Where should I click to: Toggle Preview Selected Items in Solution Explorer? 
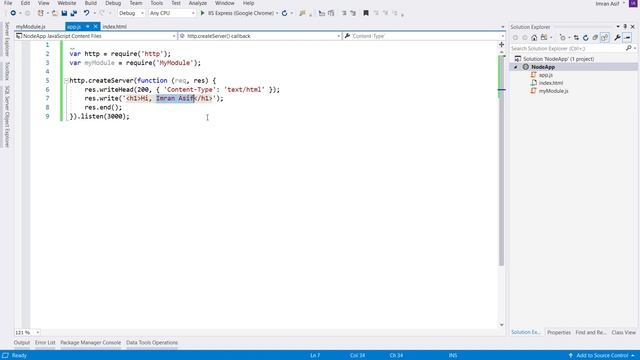[x=627, y=38]
